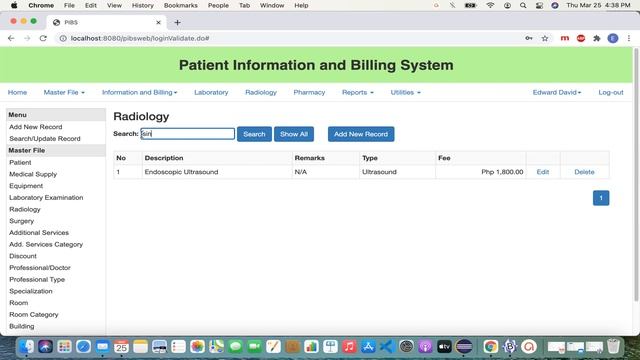This screenshot has height=360, width=640.
Task: Open Photos from the dock
Action: tap(197, 347)
